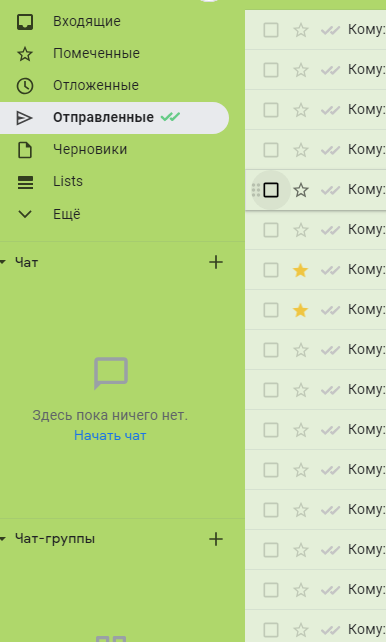Unstar the lower gold-starred message
Screen dimensions: 386x642
[x=301, y=310]
